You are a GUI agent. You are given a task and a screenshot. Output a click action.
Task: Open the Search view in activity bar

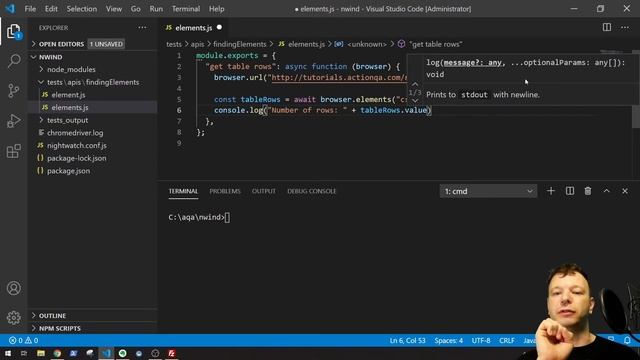[x=13, y=61]
